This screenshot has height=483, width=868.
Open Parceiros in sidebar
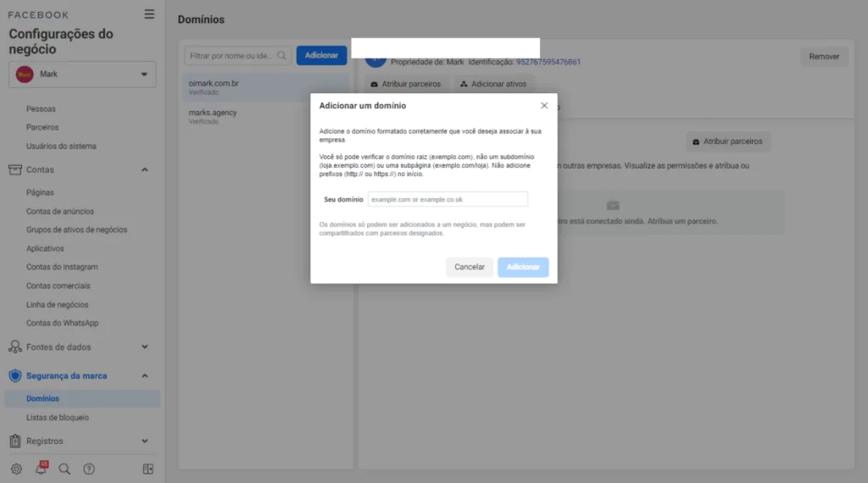[x=42, y=127]
